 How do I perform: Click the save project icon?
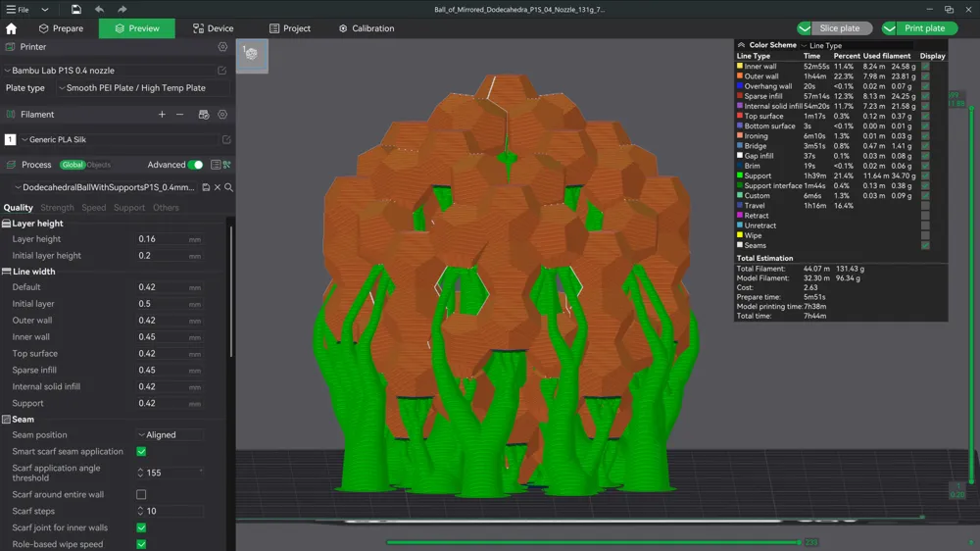pyautogui.click(x=75, y=10)
